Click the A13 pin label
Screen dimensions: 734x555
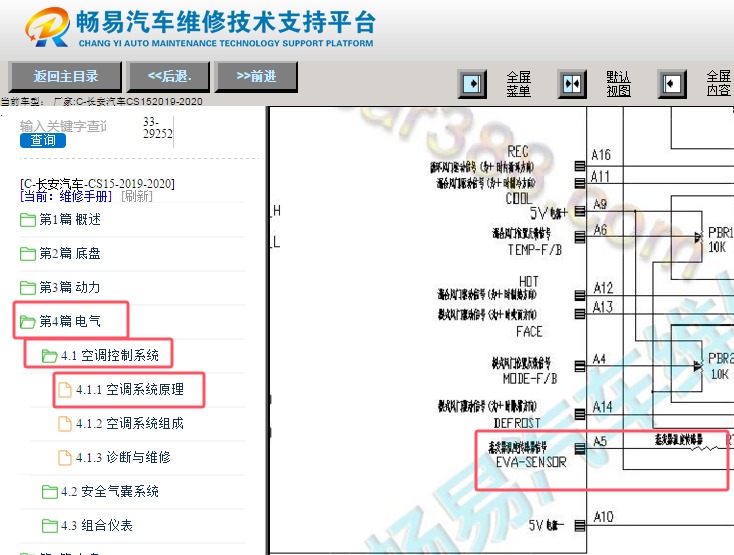pos(603,307)
